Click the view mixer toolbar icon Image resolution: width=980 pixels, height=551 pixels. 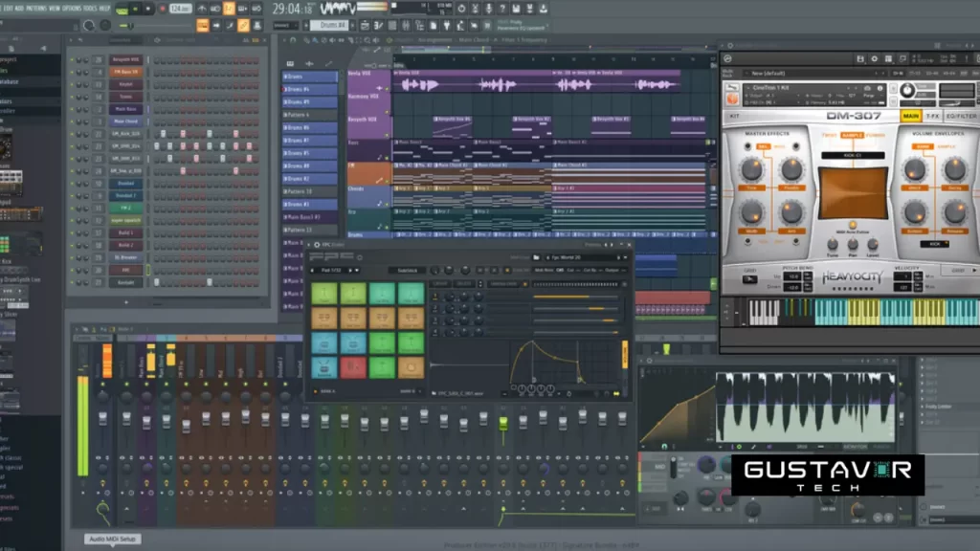pyautogui.click(x=406, y=25)
